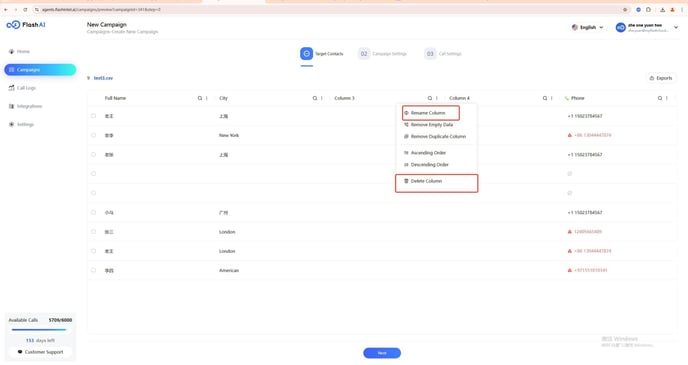This screenshot has width=688, height=365.
Task: Click the 03 step number badge
Action: pos(430,54)
